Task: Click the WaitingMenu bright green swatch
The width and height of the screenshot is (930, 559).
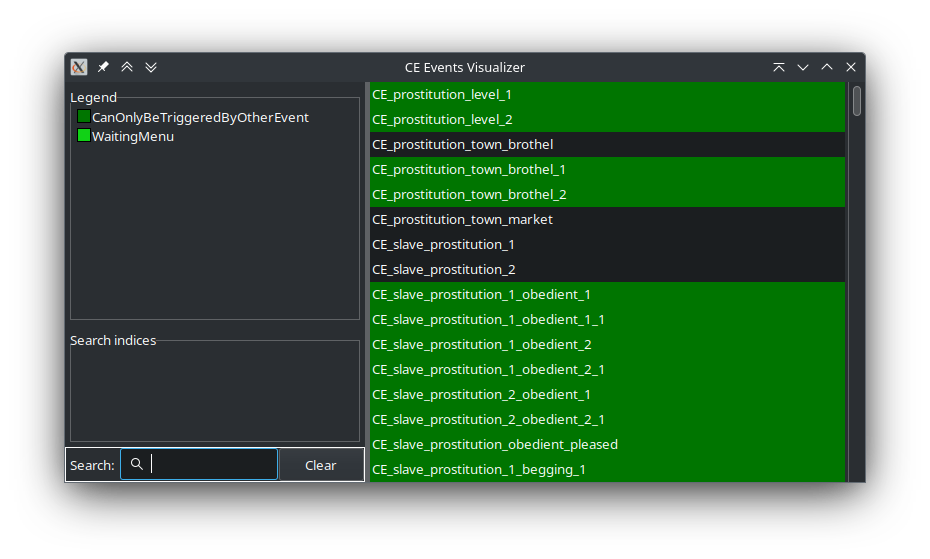Action: coord(84,136)
